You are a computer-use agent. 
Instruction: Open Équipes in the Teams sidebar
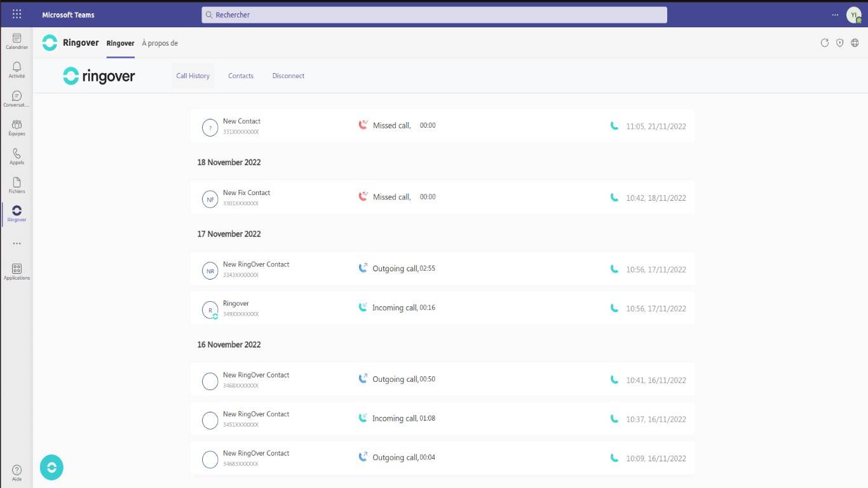pyautogui.click(x=17, y=128)
